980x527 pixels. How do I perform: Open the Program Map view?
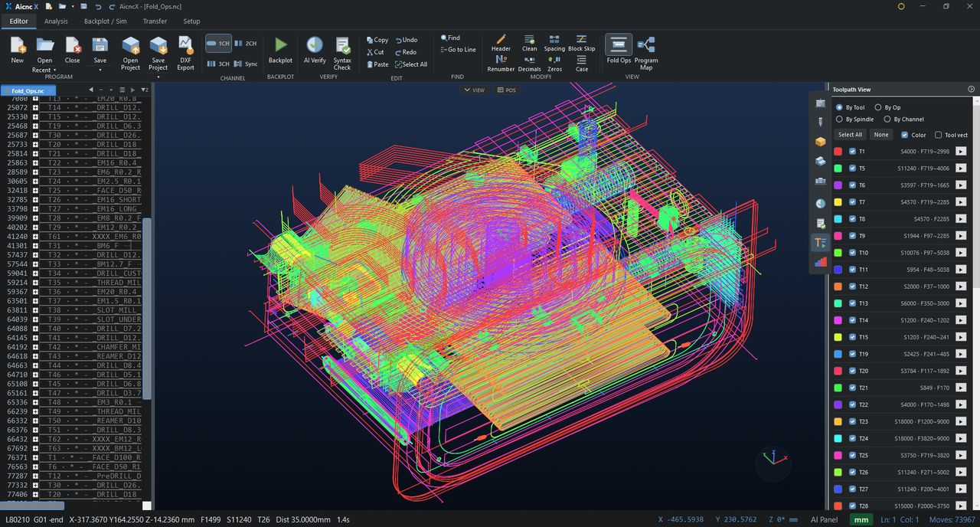pos(646,53)
